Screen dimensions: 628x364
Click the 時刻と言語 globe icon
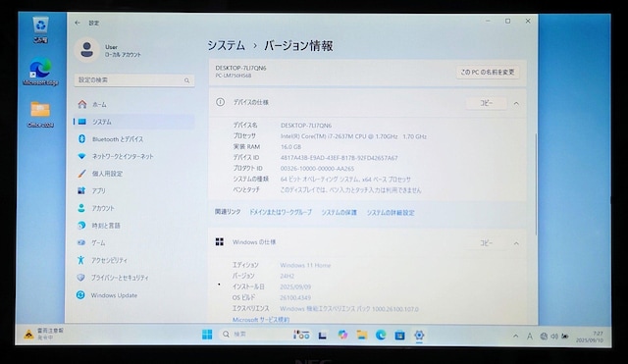coord(81,225)
